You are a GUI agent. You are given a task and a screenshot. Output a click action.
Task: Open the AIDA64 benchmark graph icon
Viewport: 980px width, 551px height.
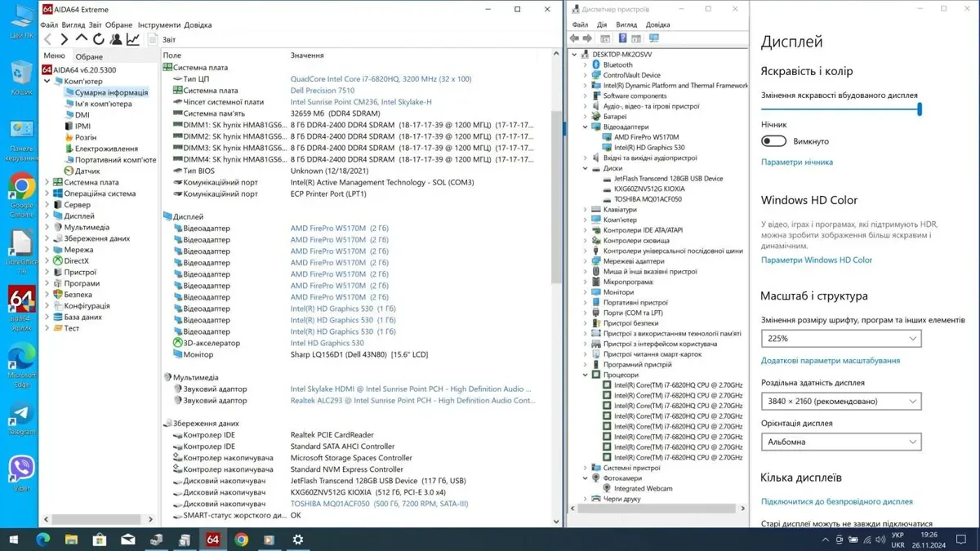coord(133,39)
